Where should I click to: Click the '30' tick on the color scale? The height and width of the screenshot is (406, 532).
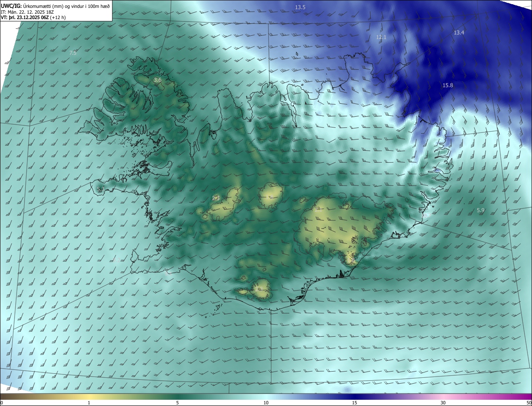point(443,403)
